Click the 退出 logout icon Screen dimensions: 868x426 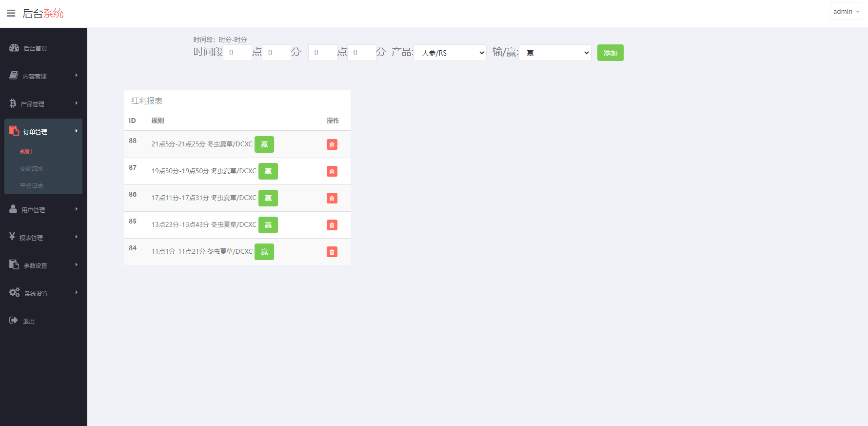14,320
